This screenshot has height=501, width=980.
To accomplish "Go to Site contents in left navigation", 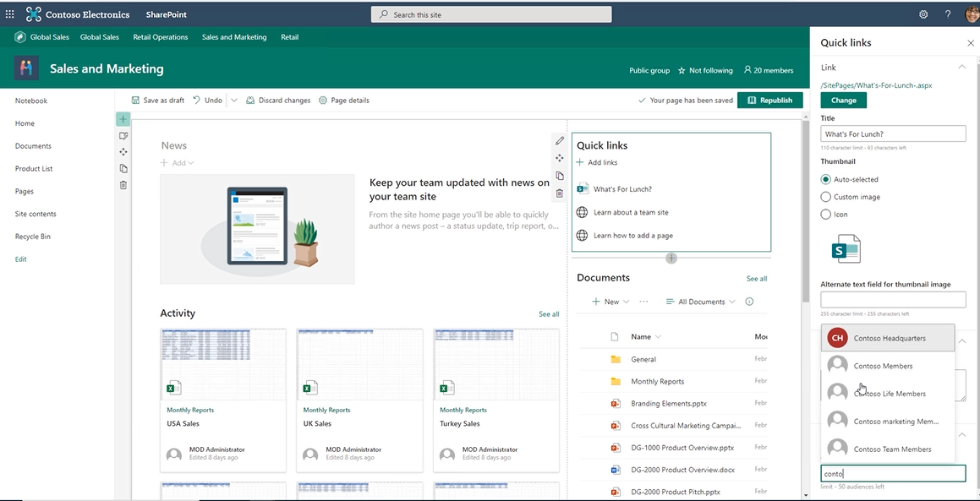I will (x=36, y=214).
